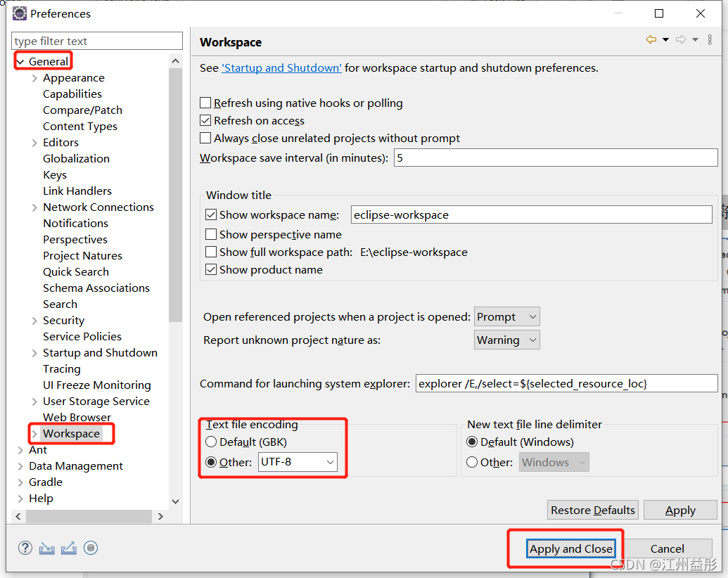Screen dimensions: 728x578
Task: Click the tree vertical scrollbar down arrow
Action: point(176,501)
